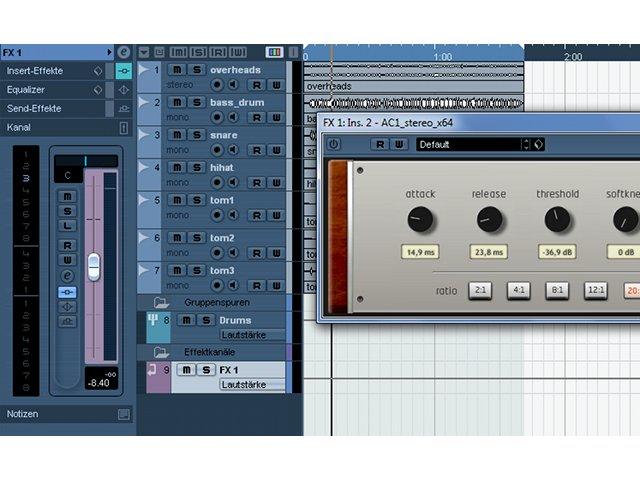Open the Gruppenspuren folder icon

[161, 303]
